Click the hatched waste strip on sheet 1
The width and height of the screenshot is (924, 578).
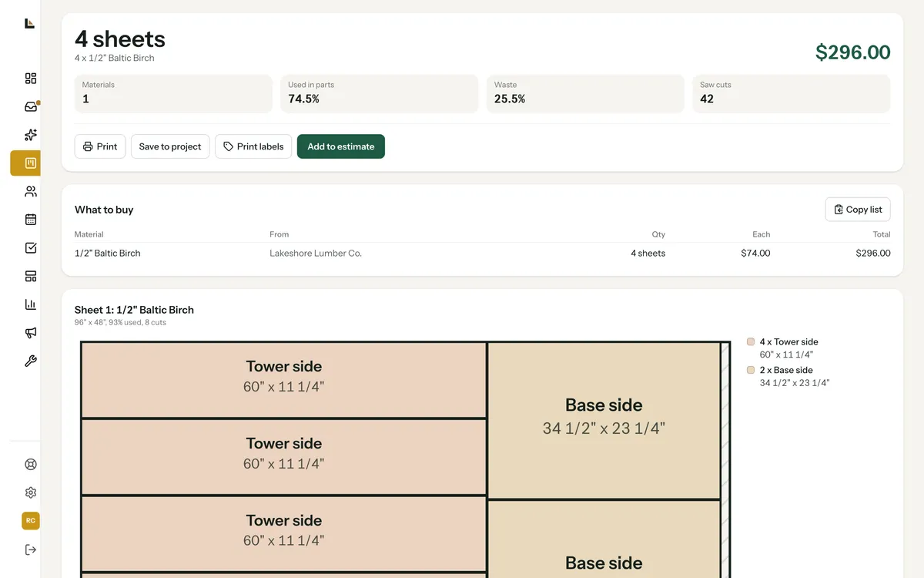pos(725,460)
